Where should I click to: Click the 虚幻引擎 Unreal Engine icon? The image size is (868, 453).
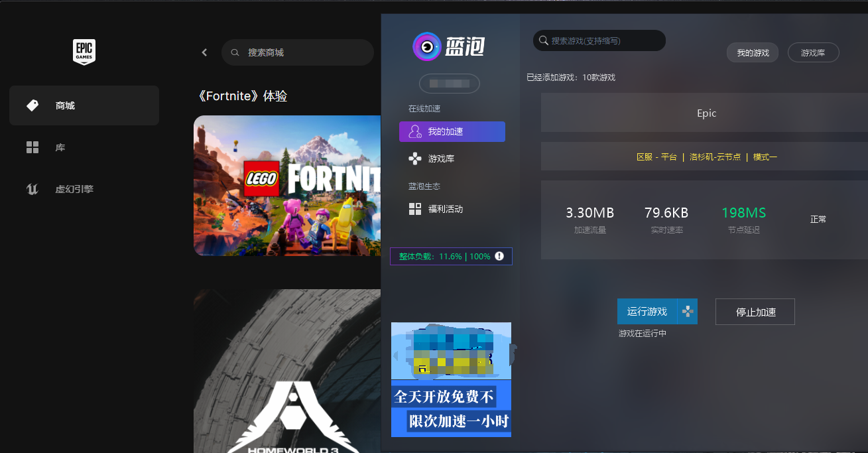click(32, 189)
